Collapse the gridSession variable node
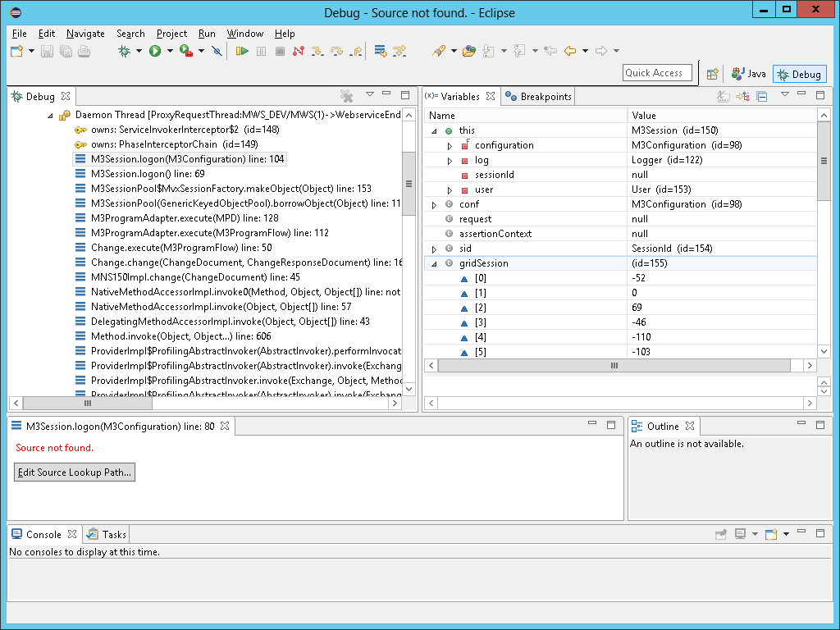This screenshot has width=840, height=630. 434,263
